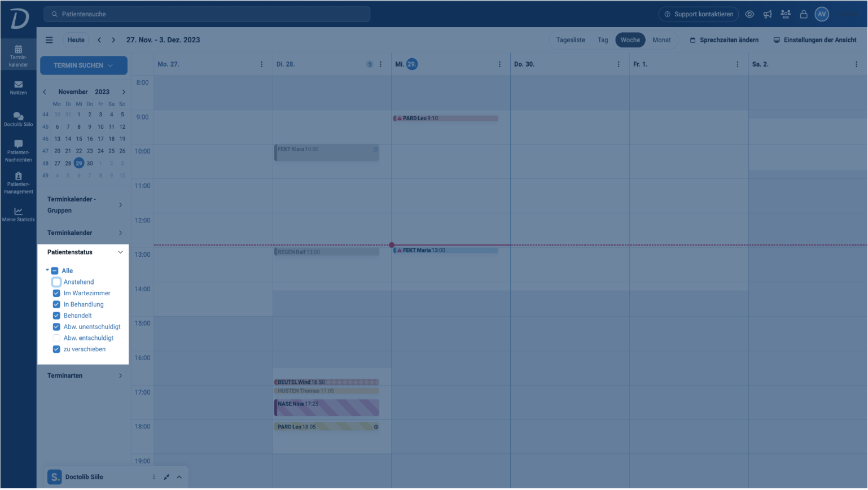Open Doctolib Siilo chat icon in sidebar
Screen dimensions: 868x490
click(x=18, y=119)
